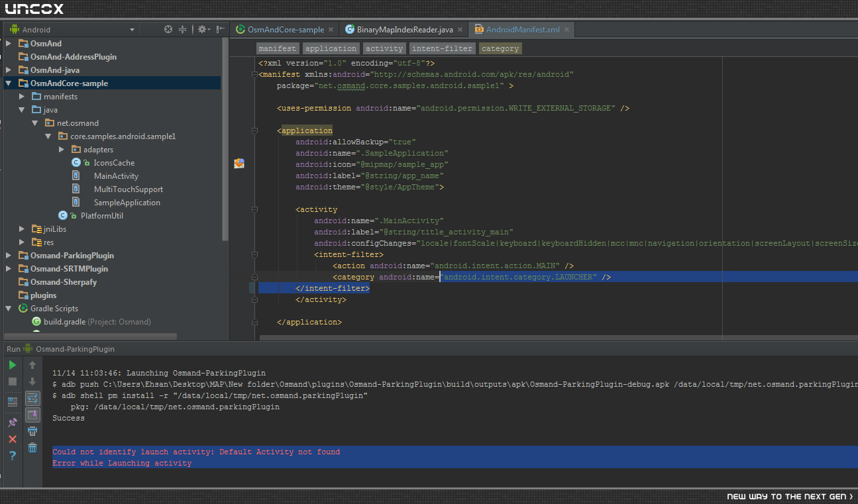Collapse the net.osmand package

pyautogui.click(x=35, y=123)
